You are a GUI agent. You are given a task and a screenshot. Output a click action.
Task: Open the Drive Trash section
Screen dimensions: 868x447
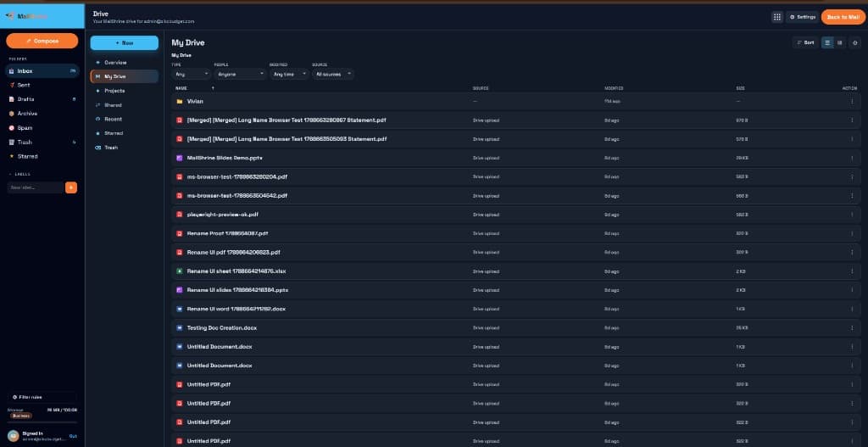[125, 148]
